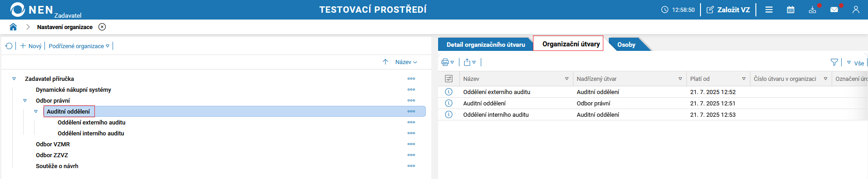
Task: Open filter arrow on Platí od column
Action: 744,79
